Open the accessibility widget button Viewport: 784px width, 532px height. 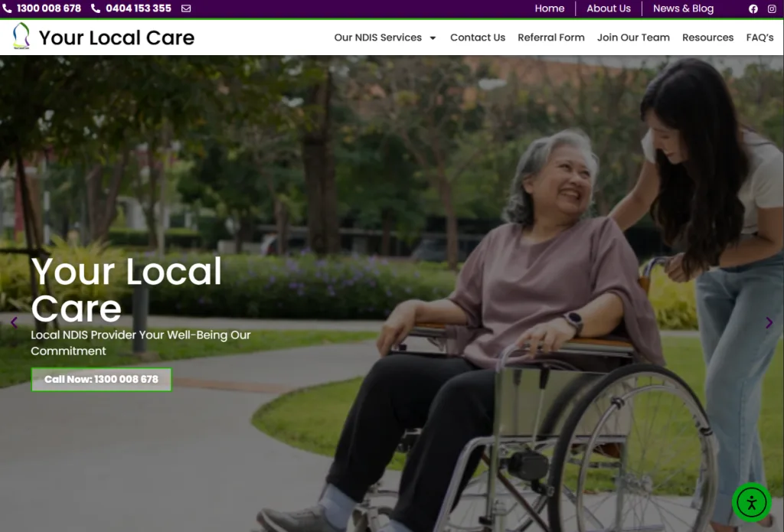(x=752, y=502)
